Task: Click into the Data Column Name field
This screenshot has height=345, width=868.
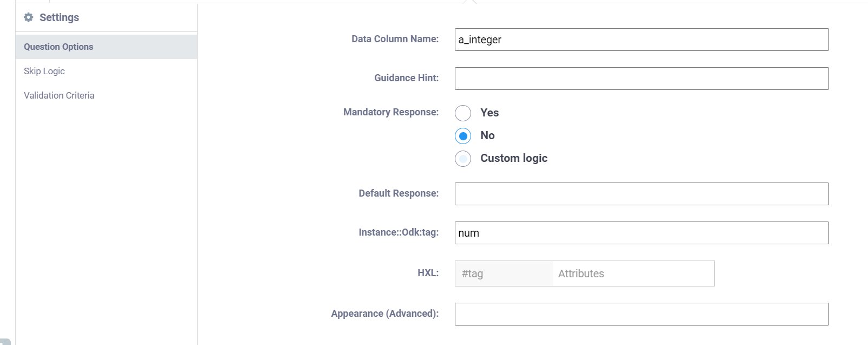Action: (642, 40)
